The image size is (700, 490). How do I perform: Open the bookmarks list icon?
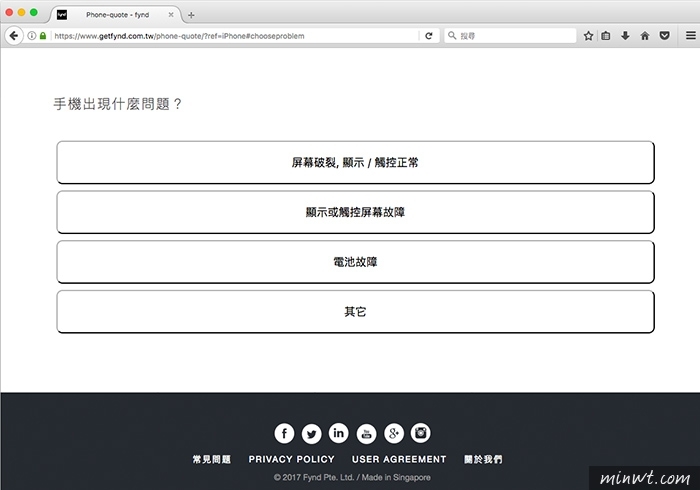[x=606, y=36]
